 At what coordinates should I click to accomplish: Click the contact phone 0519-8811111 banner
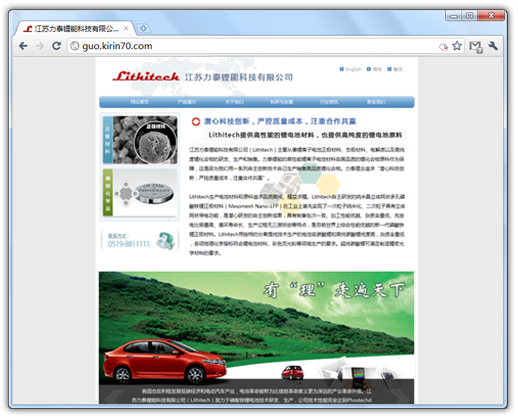click(x=140, y=240)
